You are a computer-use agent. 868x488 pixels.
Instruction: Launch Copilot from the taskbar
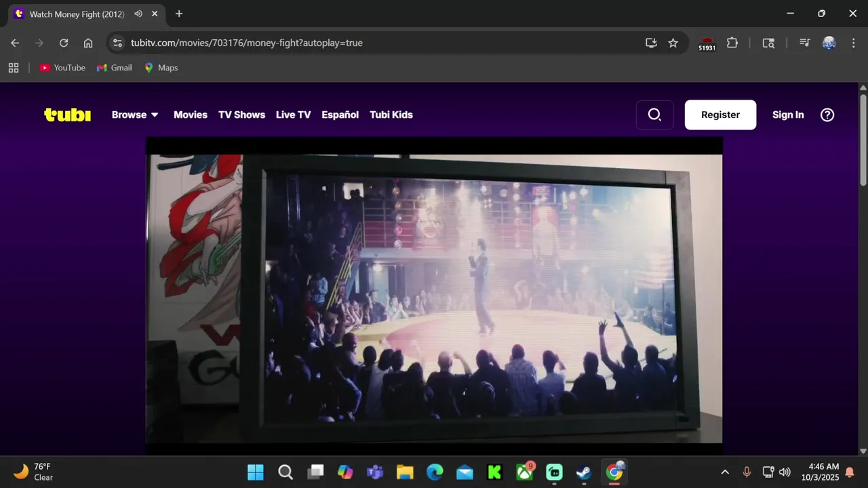pos(345,472)
